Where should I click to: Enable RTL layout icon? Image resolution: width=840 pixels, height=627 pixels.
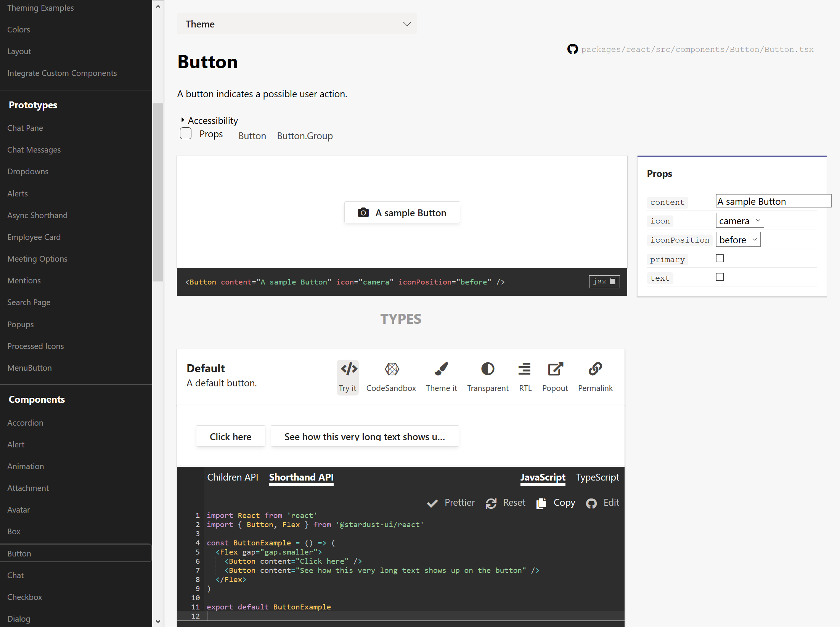(524, 369)
